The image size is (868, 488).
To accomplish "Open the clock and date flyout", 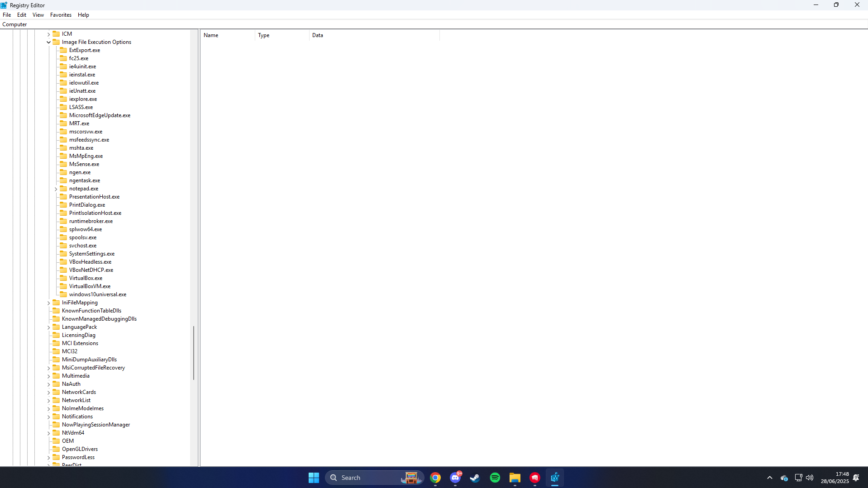I will tap(835, 478).
